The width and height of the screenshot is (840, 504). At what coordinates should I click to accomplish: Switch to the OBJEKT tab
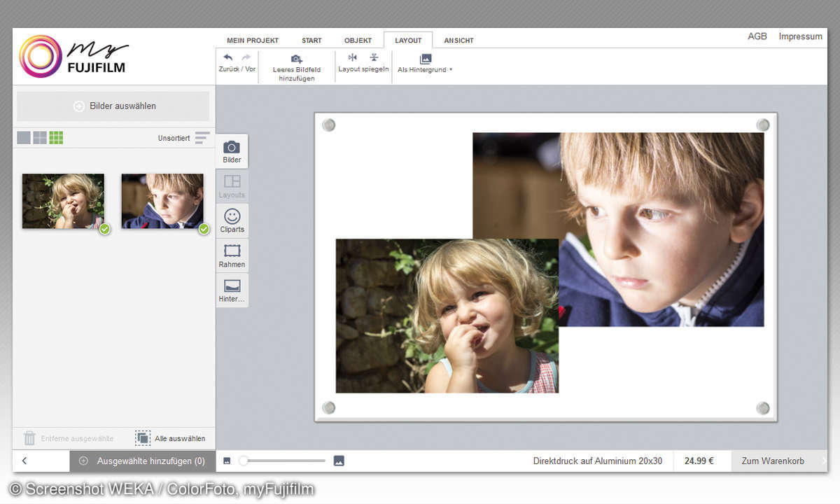(358, 41)
